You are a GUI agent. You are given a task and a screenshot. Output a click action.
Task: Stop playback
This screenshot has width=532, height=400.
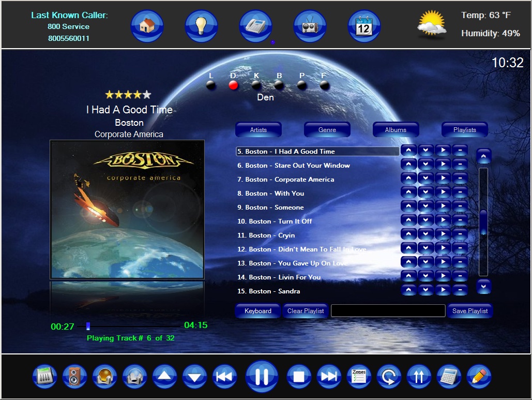tap(299, 377)
